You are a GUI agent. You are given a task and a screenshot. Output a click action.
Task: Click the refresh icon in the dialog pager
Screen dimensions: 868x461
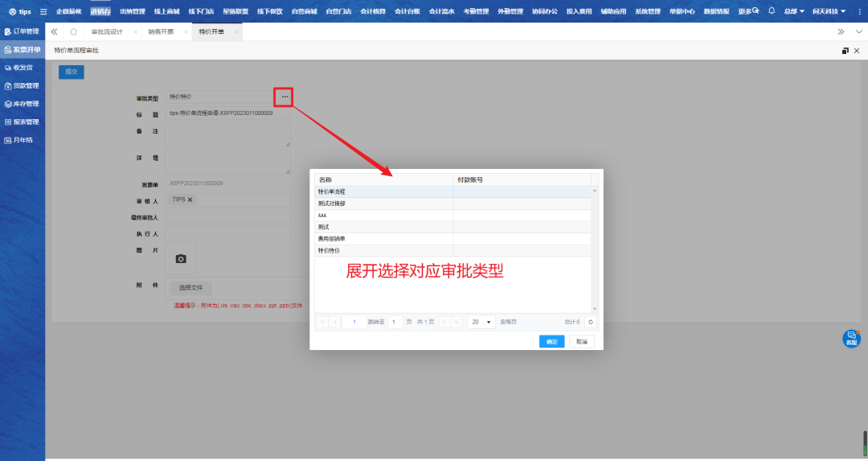point(591,322)
